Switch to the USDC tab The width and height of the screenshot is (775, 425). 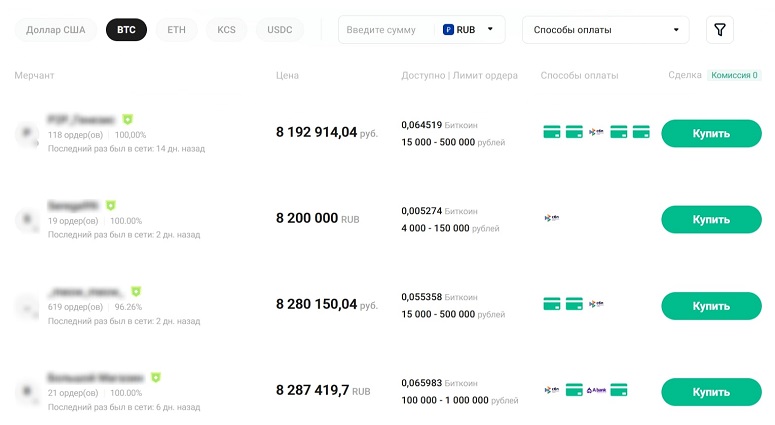[280, 30]
